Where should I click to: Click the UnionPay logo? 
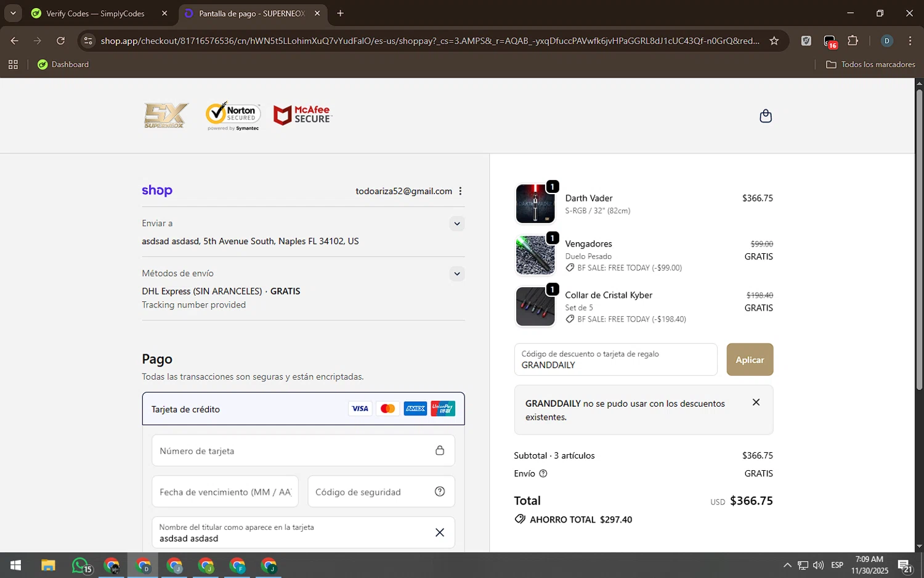click(443, 409)
